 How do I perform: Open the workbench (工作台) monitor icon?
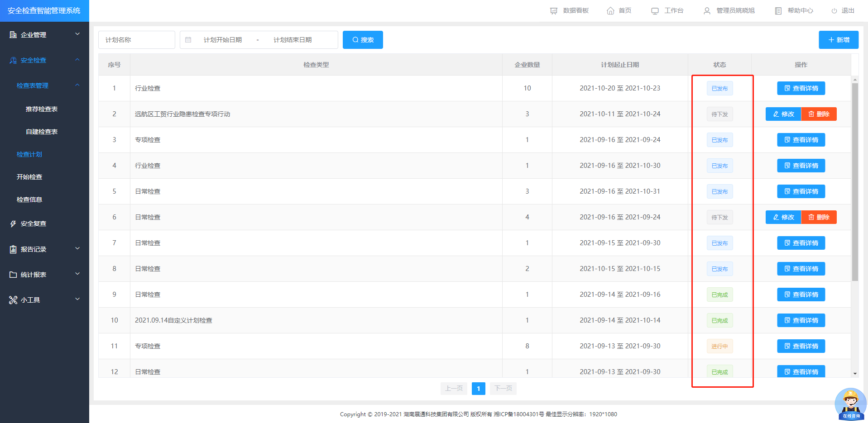pos(655,11)
